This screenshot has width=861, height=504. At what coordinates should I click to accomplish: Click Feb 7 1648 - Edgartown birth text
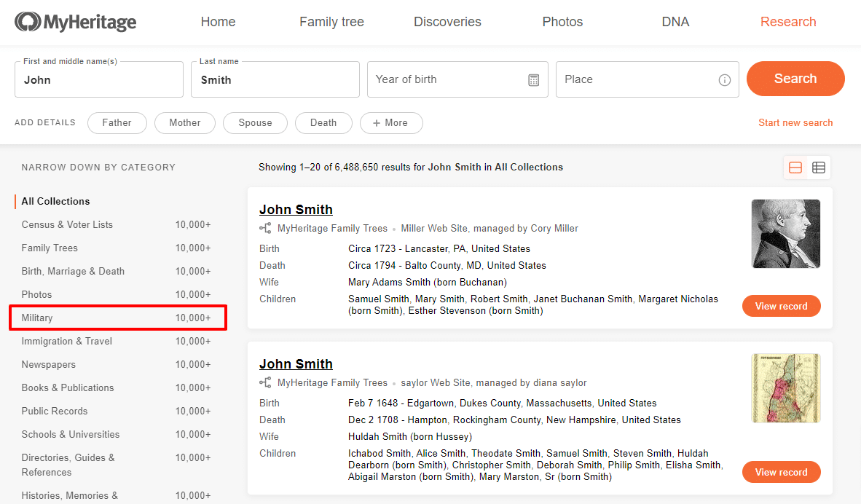tap(503, 403)
